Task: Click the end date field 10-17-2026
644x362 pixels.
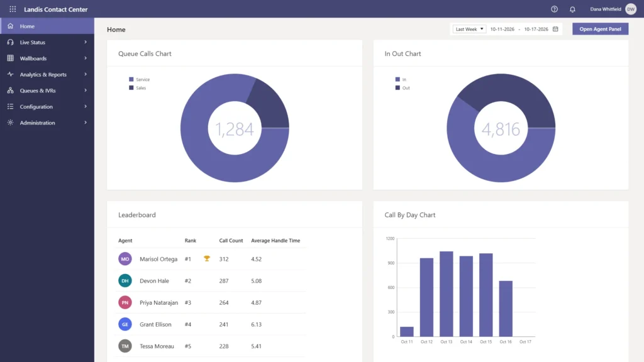Action: click(536, 29)
